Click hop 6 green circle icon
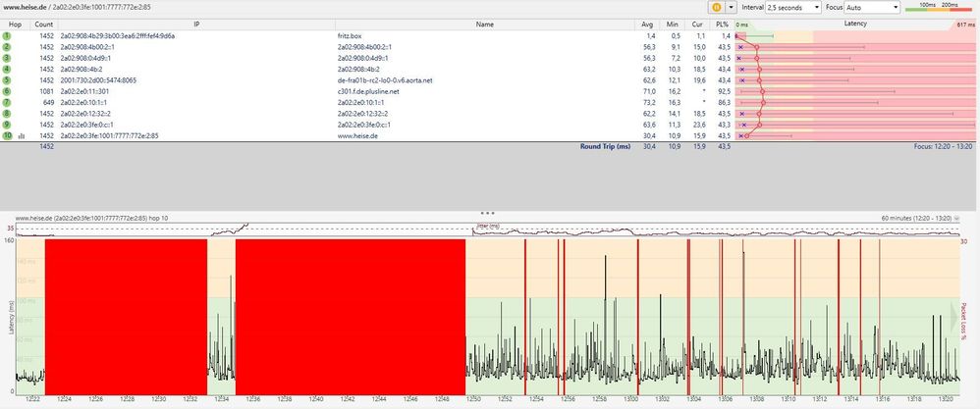This screenshot has width=980, height=409. (7, 91)
